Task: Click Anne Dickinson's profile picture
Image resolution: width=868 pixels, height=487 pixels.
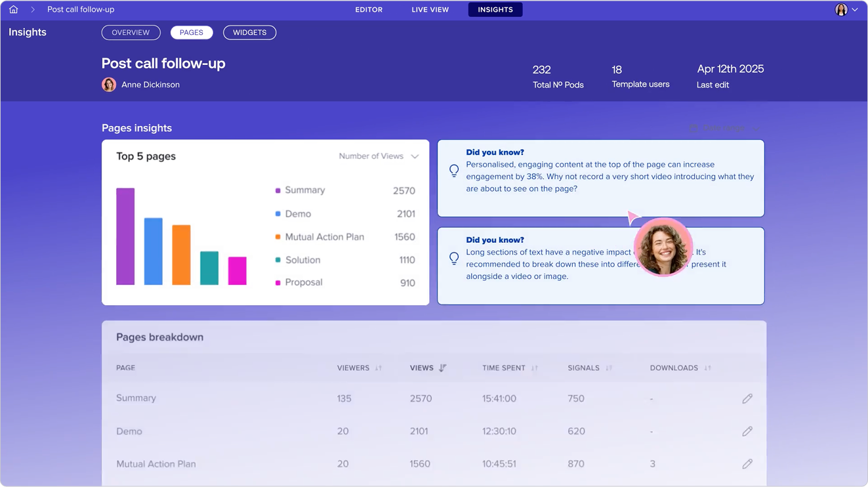Action: [109, 85]
